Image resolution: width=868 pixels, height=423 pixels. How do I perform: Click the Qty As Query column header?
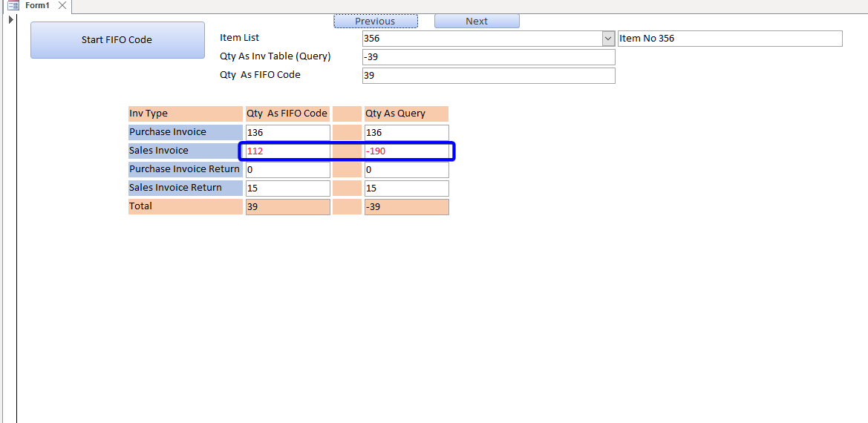point(406,114)
